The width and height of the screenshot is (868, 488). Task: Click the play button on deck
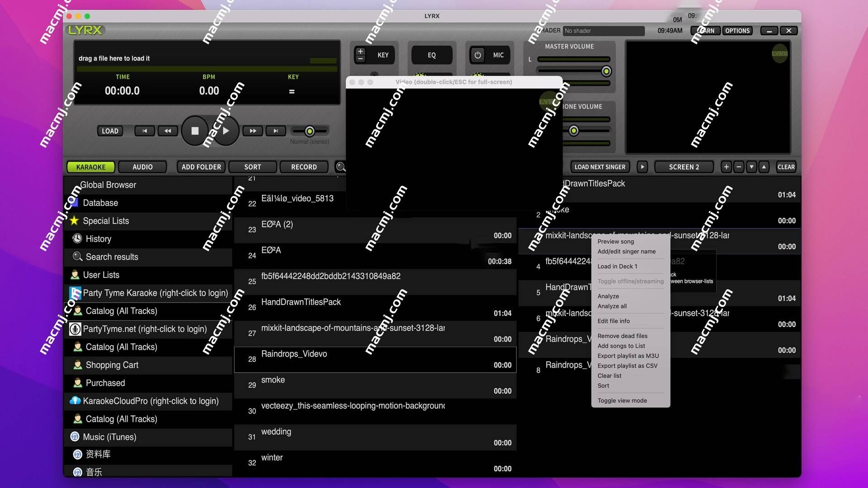(x=225, y=131)
